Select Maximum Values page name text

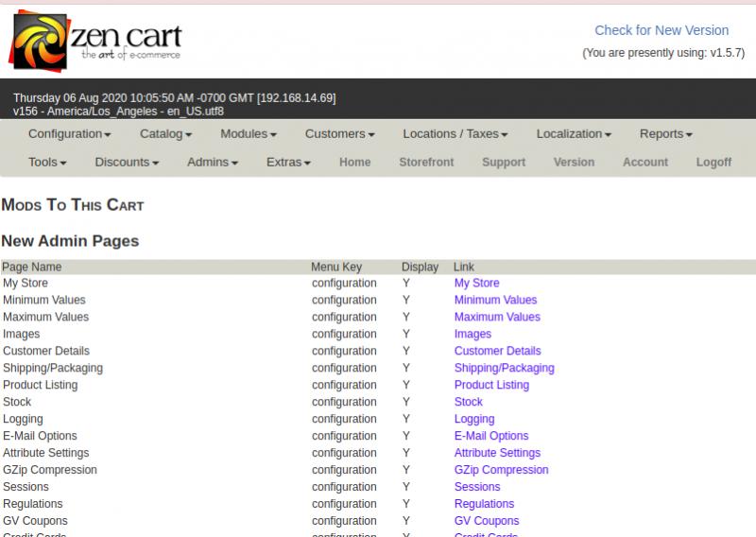coord(45,317)
